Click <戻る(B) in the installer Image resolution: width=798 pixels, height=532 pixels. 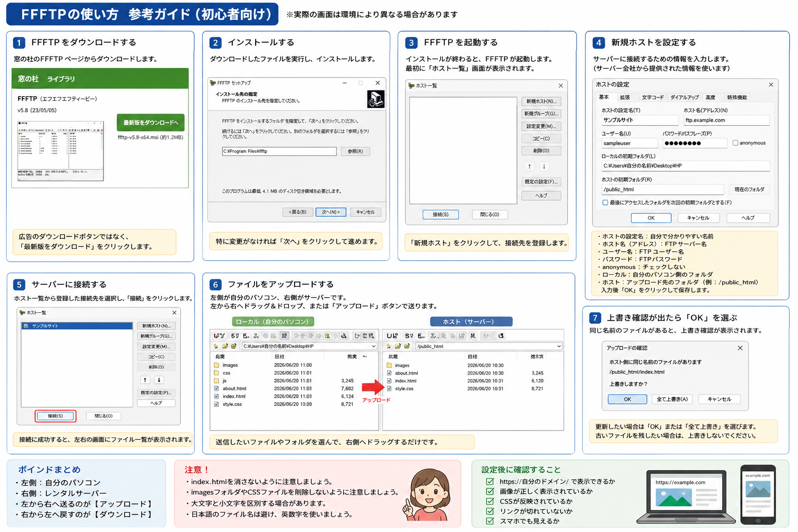tap(298, 212)
